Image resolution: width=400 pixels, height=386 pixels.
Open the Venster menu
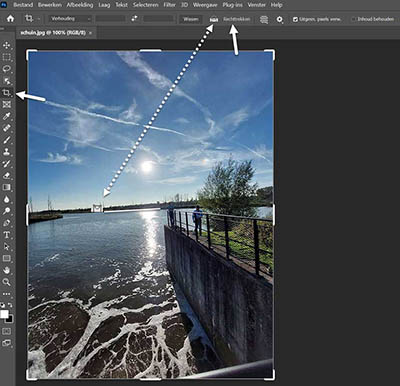pos(256,5)
